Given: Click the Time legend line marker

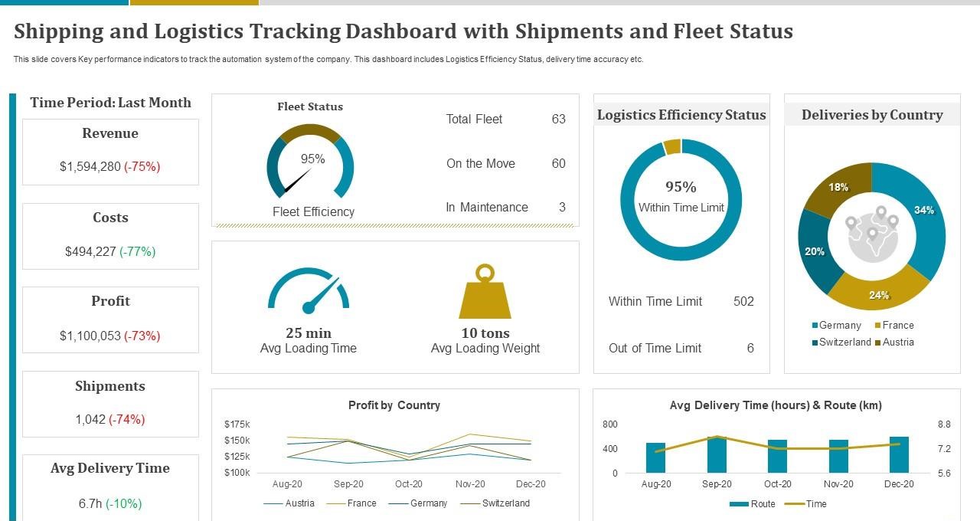Looking at the screenshot, I should point(795,504).
